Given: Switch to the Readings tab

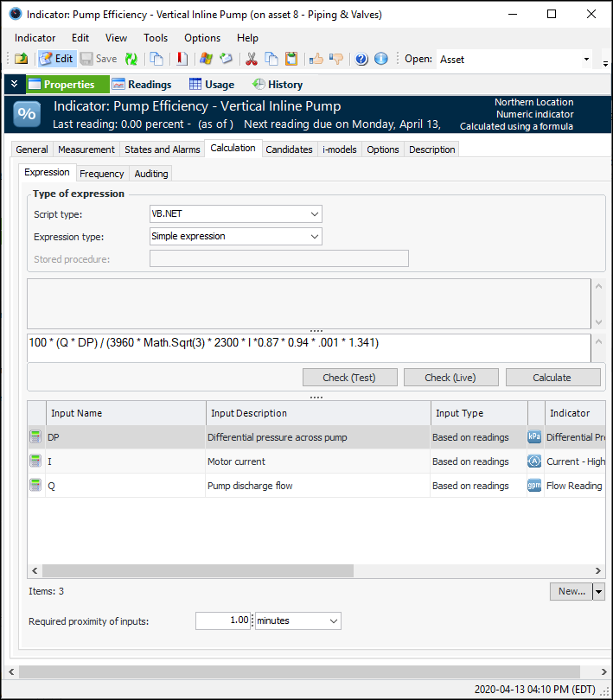Looking at the screenshot, I should click(142, 84).
